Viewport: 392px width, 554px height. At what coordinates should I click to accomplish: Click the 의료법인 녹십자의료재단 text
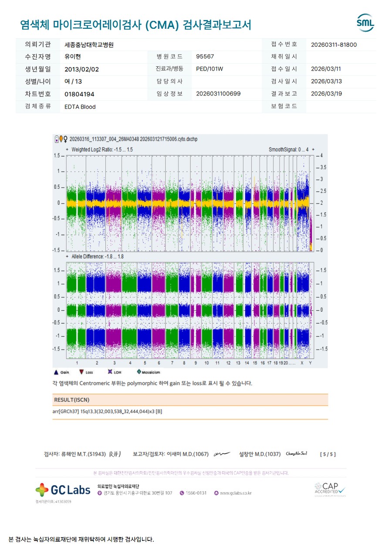coord(118,486)
